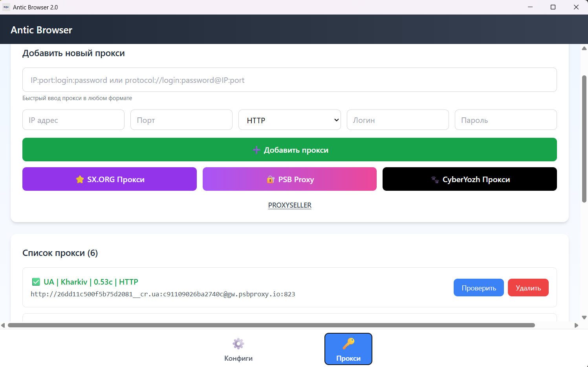This screenshot has width=588, height=367.
Task: Focus the quick proxy input field
Action: pyautogui.click(x=289, y=80)
